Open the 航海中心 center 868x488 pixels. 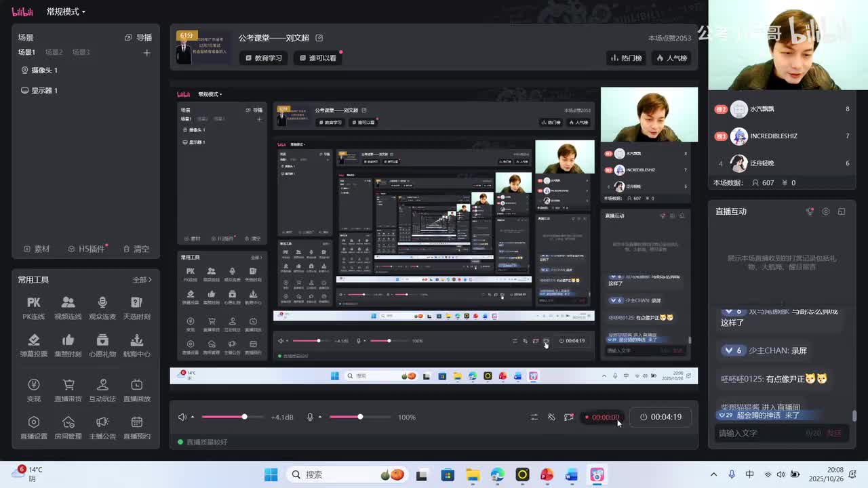point(137,346)
